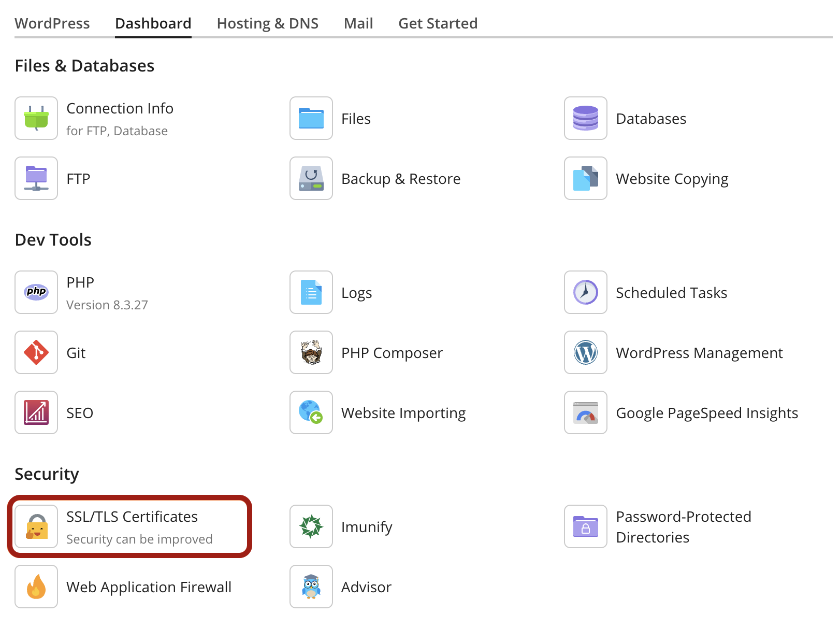The height and width of the screenshot is (628, 840).
Task: Click the PHP logo icon
Action: pyautogui.click(x=36, y=292)
